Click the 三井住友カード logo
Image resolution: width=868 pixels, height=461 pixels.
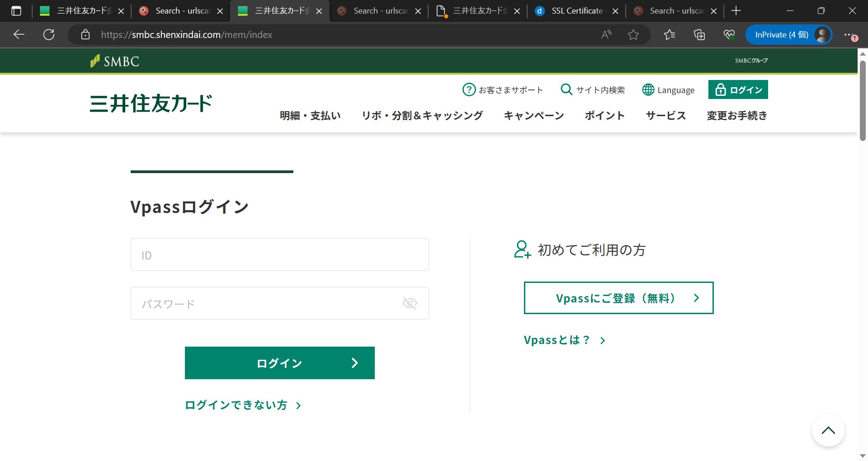click(151, 103)
